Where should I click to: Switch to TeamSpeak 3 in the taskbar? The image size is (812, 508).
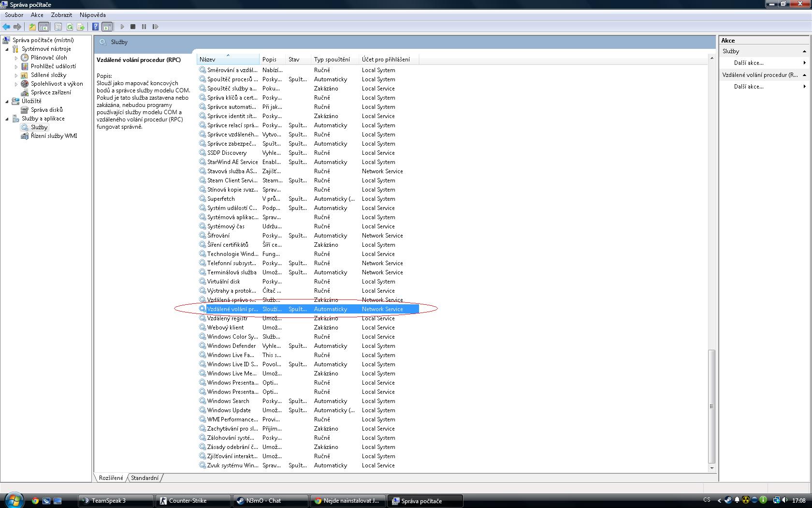pos(116,501)
